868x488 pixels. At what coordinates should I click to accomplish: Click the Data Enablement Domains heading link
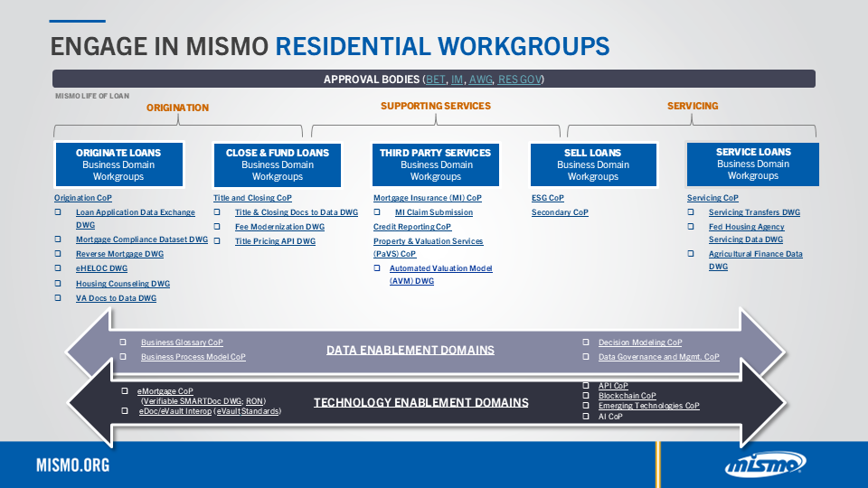click(410, 350)
